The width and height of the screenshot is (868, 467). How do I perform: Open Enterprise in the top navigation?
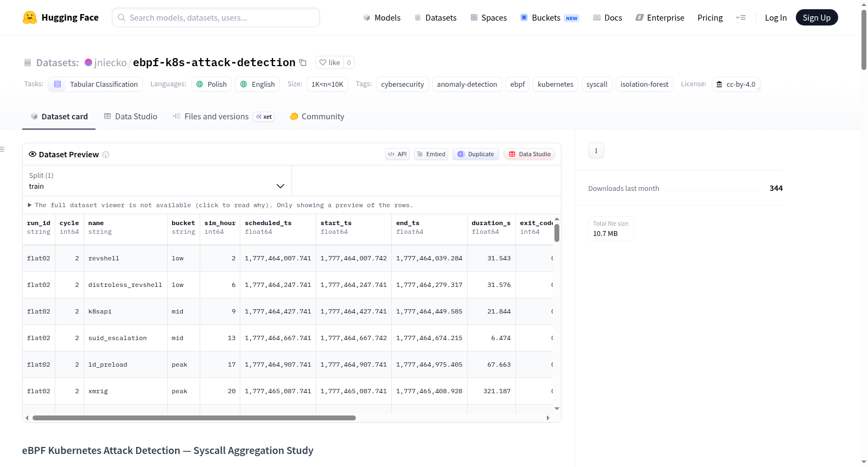click(660, 17)
